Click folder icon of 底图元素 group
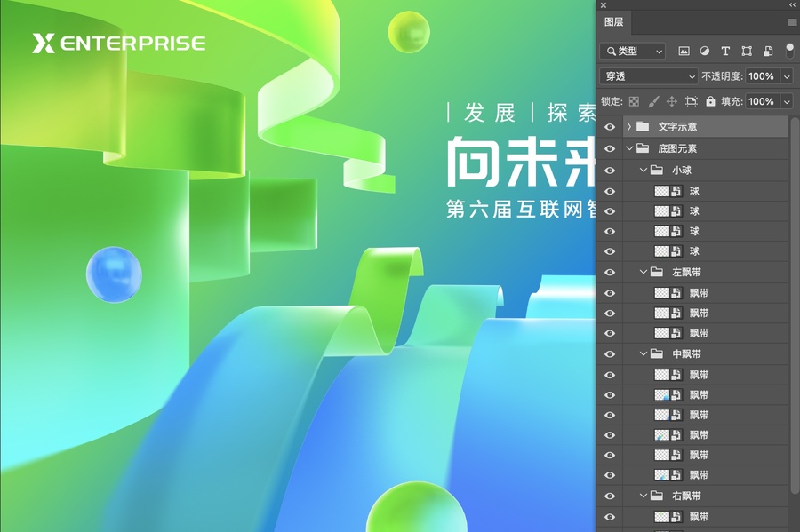The image size is (800, 532). pos(643,148)
